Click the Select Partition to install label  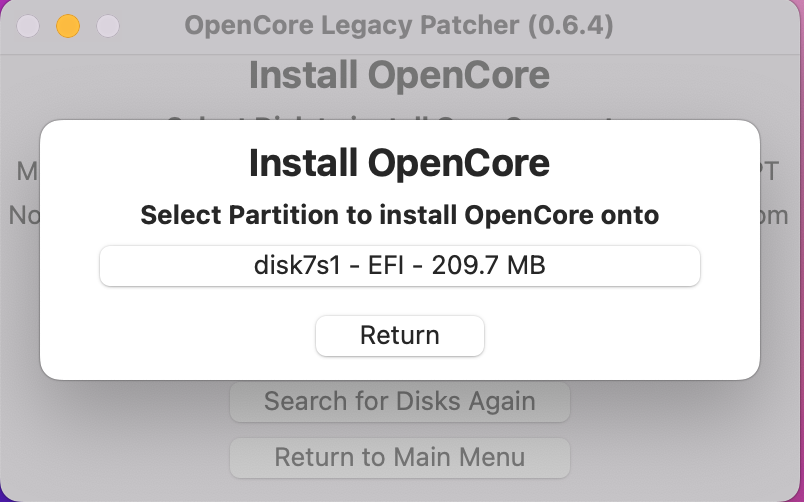399,215
